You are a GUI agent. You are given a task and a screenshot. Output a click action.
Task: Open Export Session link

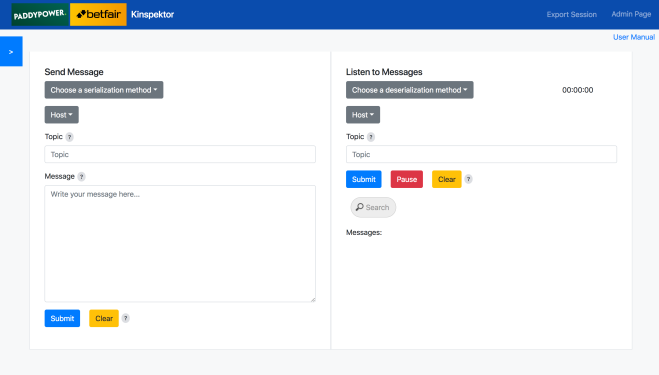click(x=572, y=14)
